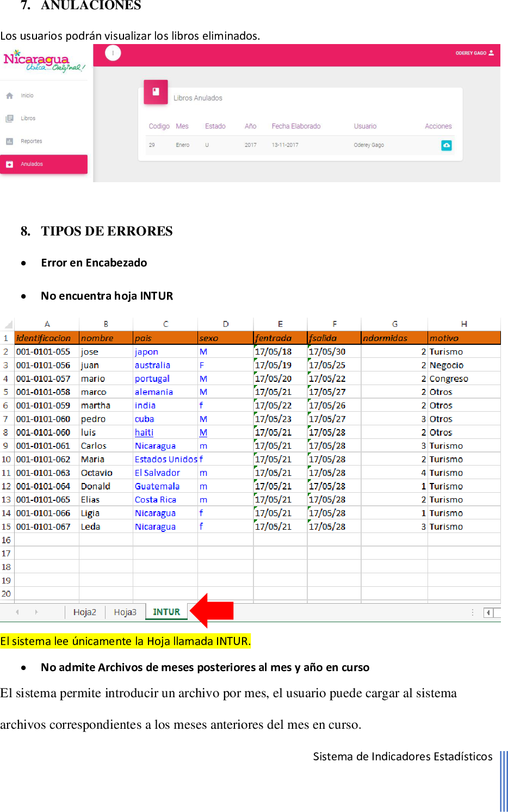
Task: Select Excel row 16 header
Action: click(x=7, y=540)
